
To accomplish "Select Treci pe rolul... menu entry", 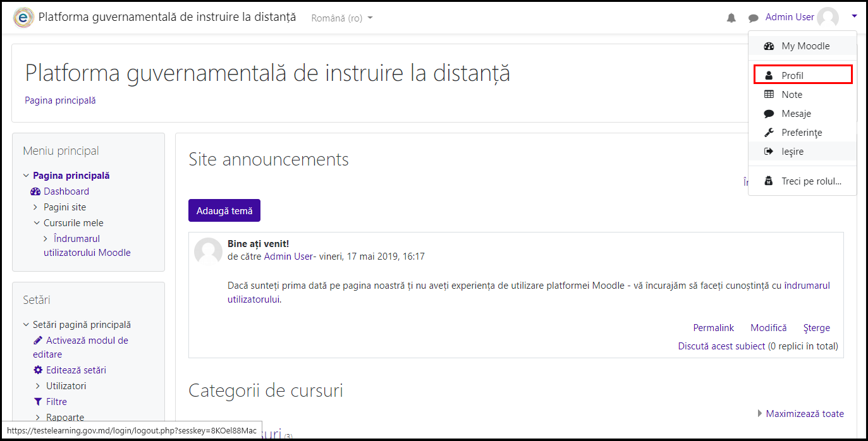I will click(802, 181).
